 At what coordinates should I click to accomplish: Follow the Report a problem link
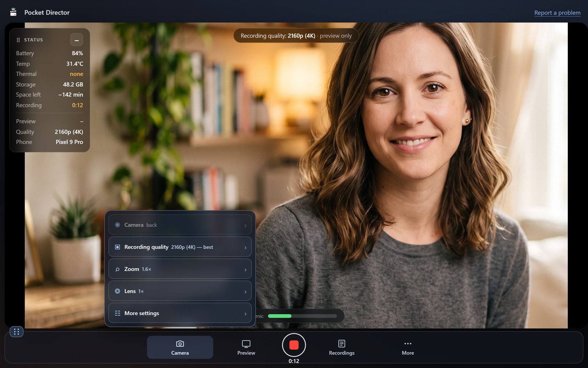coord(557,13)
